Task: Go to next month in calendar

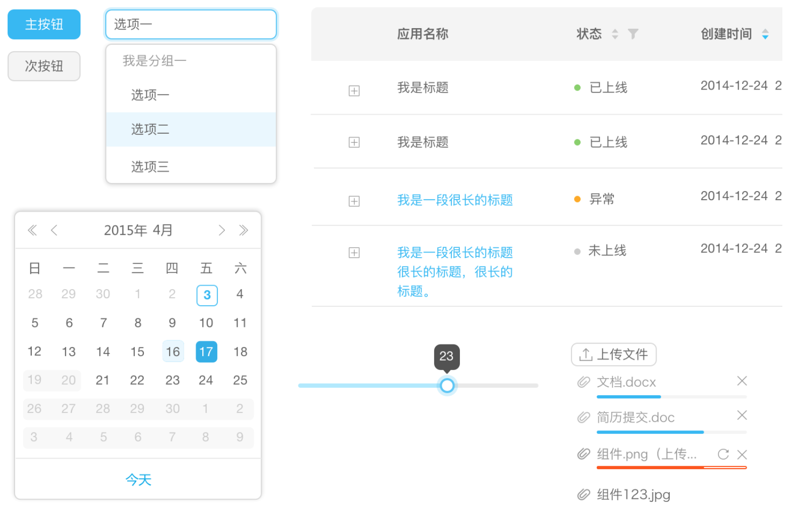Action: click(x=221, y=230)
